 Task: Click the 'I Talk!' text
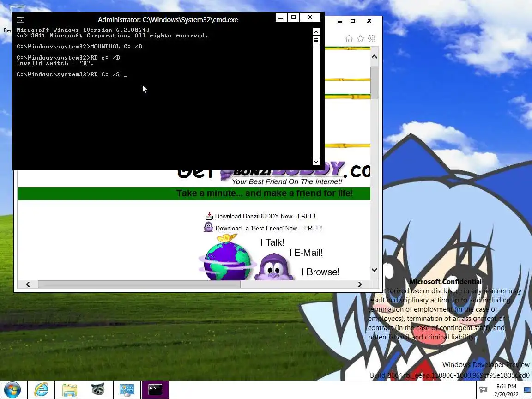pyautogui.click(x=272, y=242)
